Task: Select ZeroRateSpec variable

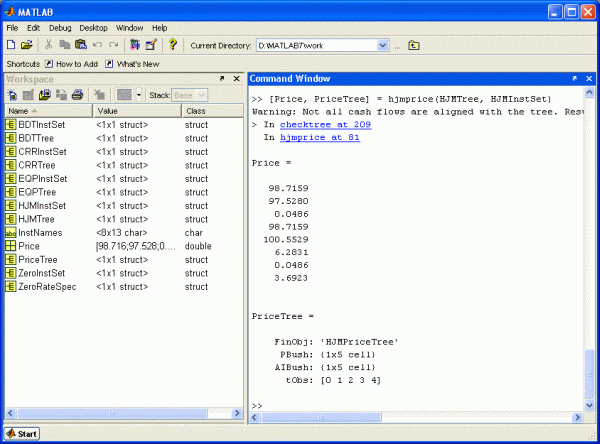Action: click(124, 287)
